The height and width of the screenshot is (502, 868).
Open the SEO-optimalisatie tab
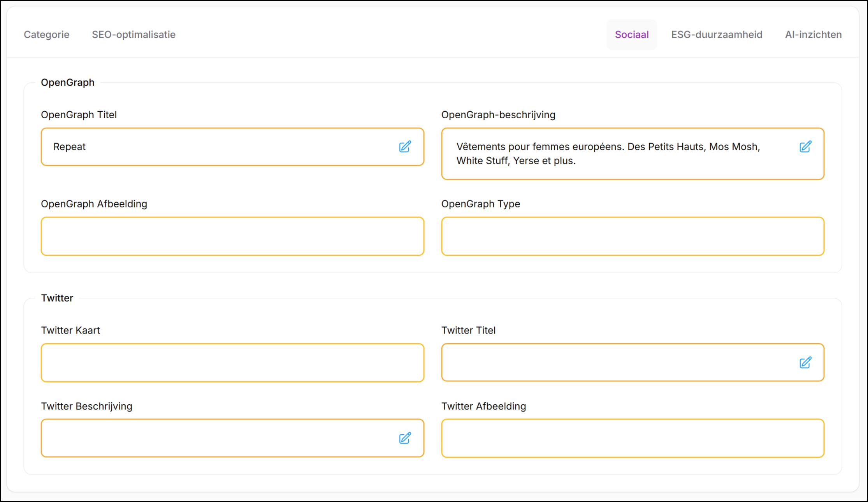[134, 35]
